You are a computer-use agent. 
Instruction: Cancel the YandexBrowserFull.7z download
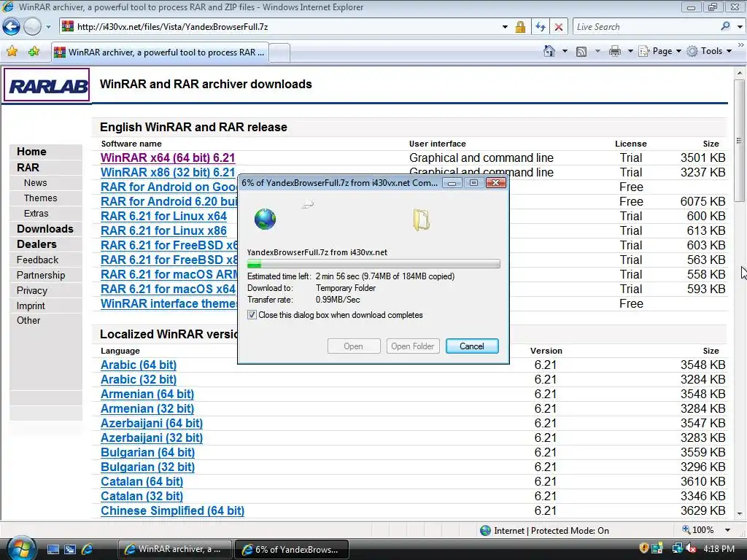[x=472, y=346]
